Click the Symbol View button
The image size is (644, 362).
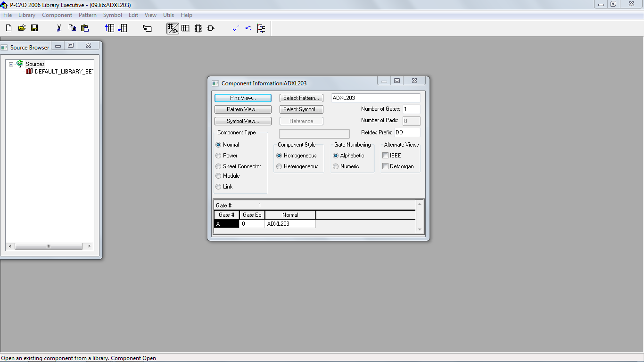(243, 121)
